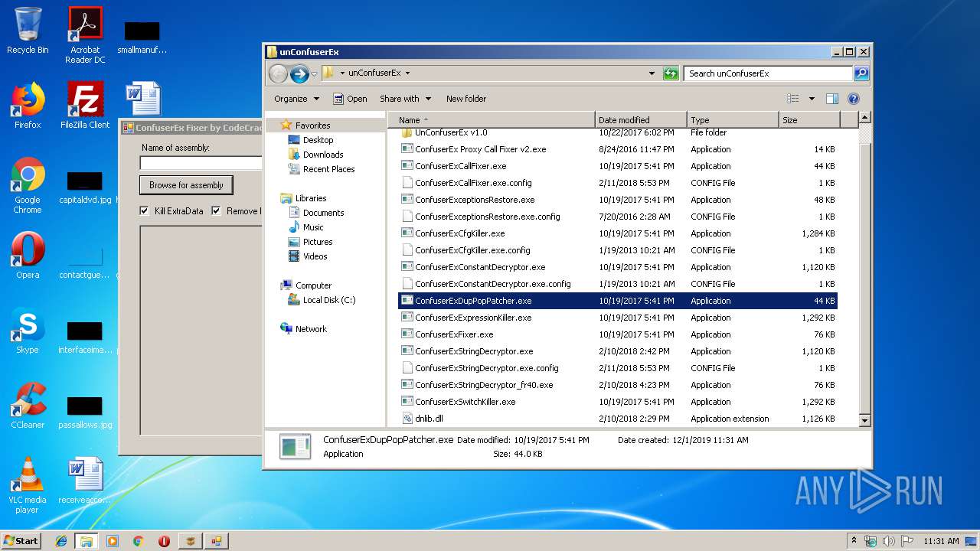The width and height of the screenshot is (980, 551).
Task: Open Windows Media Player taskbar icon
Action: (x=113, y=541)
